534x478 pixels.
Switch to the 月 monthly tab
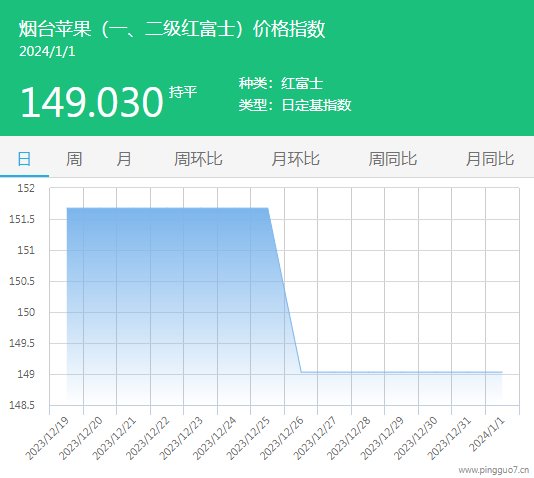[x=124, y=159]
